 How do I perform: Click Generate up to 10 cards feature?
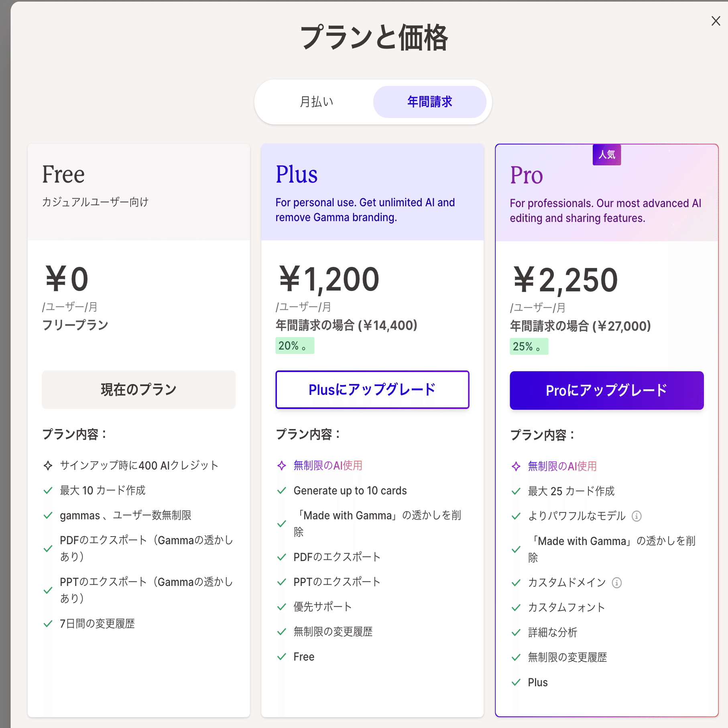click(x=350, y=490)
